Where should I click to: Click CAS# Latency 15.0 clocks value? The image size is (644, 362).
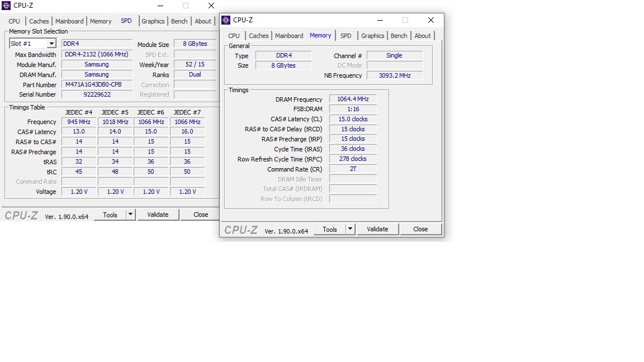click(353, 119)
